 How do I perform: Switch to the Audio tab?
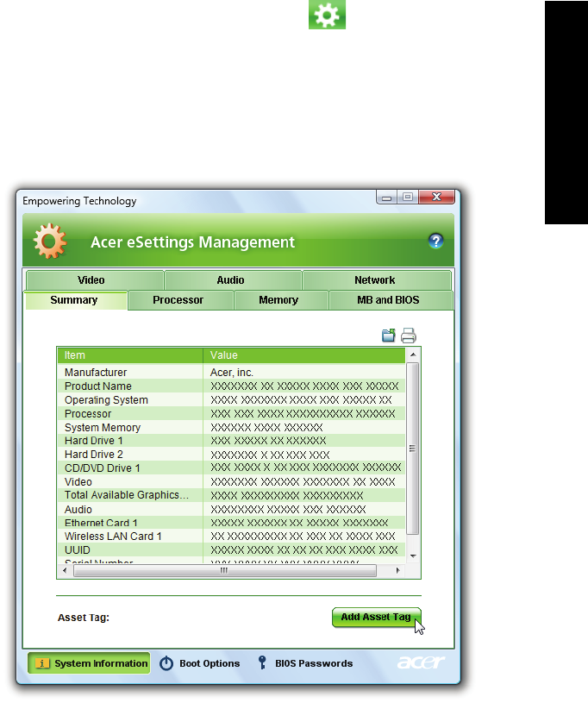(233, 280)
